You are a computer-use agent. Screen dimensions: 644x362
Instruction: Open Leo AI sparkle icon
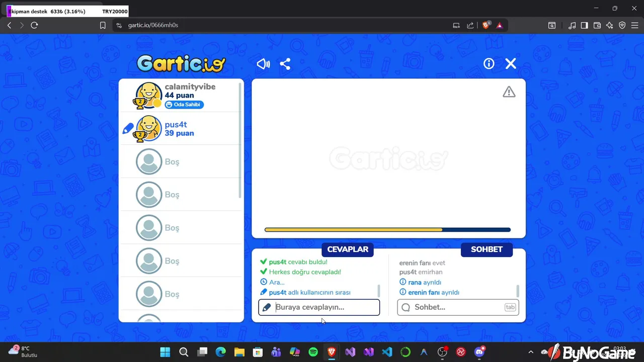coord(610,25)
